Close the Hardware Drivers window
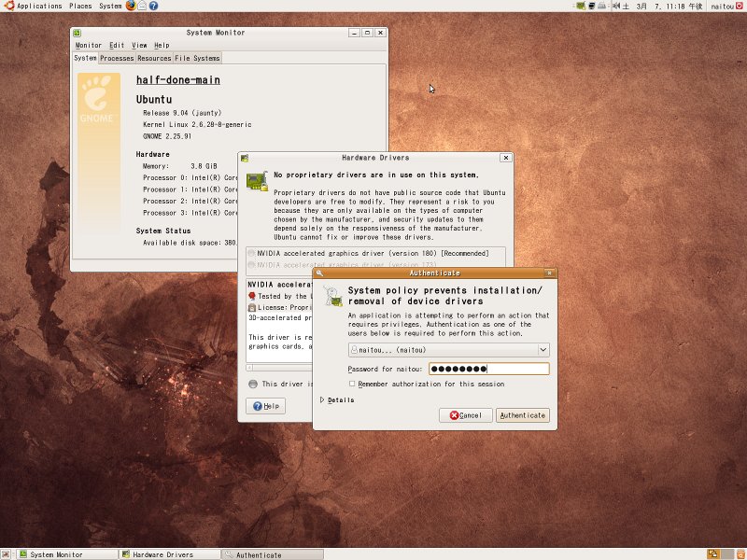747x560 pixels. coord(506,158)
